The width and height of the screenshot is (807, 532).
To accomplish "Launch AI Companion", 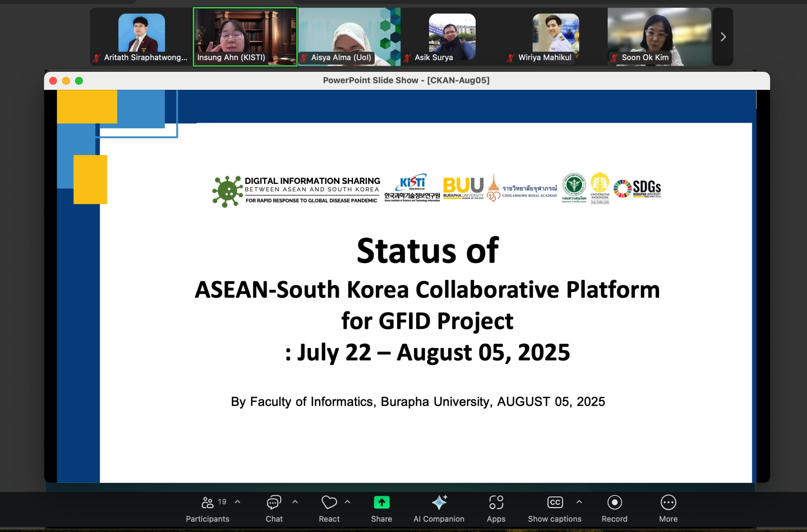I will (x=439, y=509).
